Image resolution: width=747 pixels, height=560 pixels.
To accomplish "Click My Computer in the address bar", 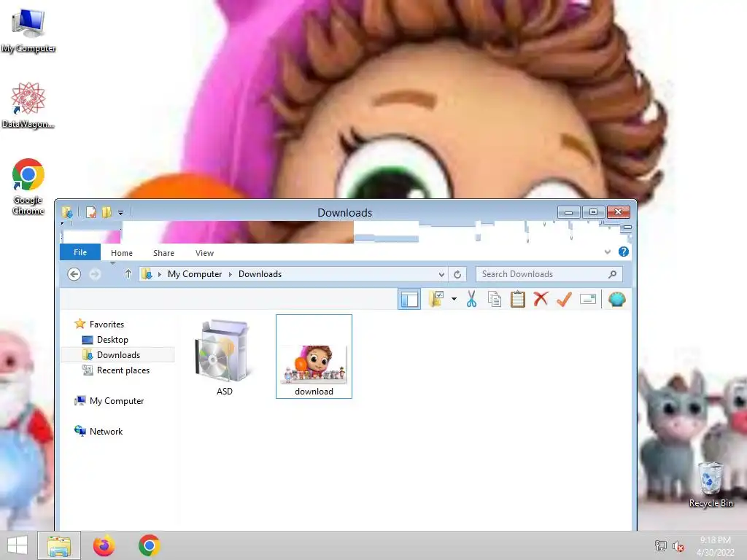I will 194,274.
